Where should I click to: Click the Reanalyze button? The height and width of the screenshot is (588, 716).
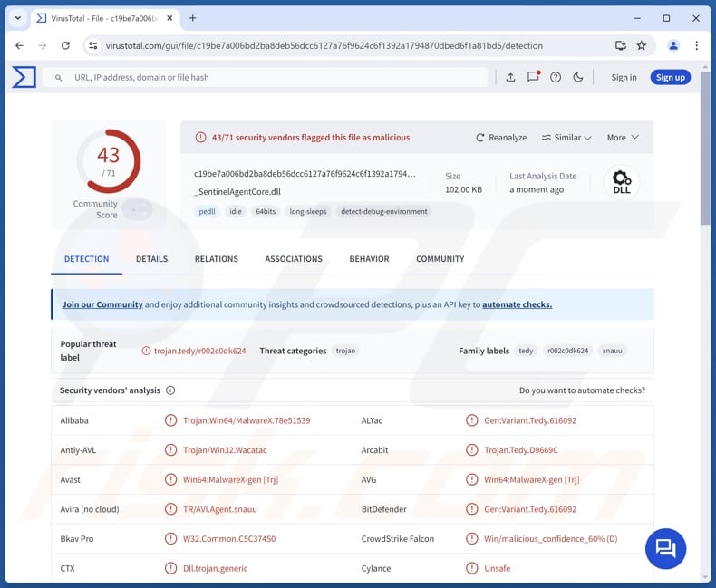(x=501, y=138)
